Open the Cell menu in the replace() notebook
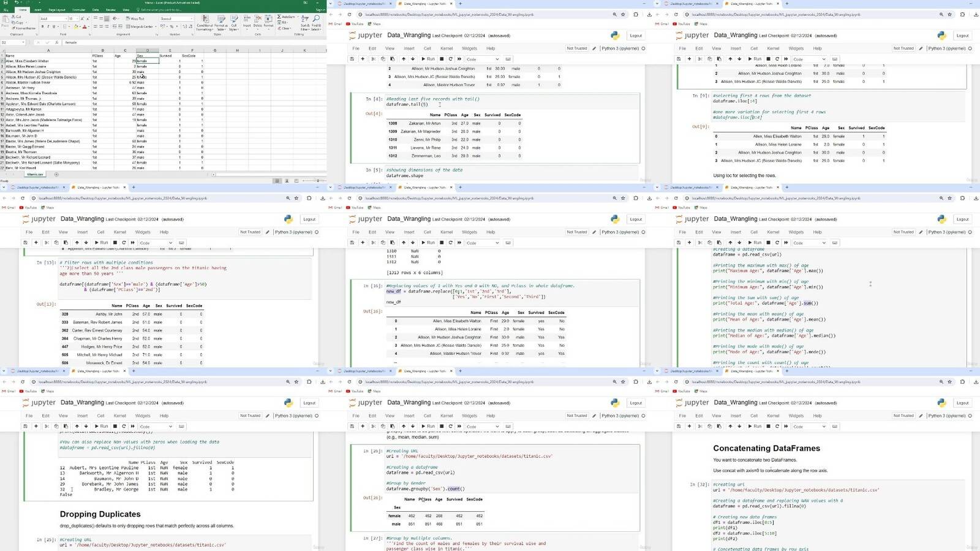This screenshot has height=551, width=980. tap(427, 232)
